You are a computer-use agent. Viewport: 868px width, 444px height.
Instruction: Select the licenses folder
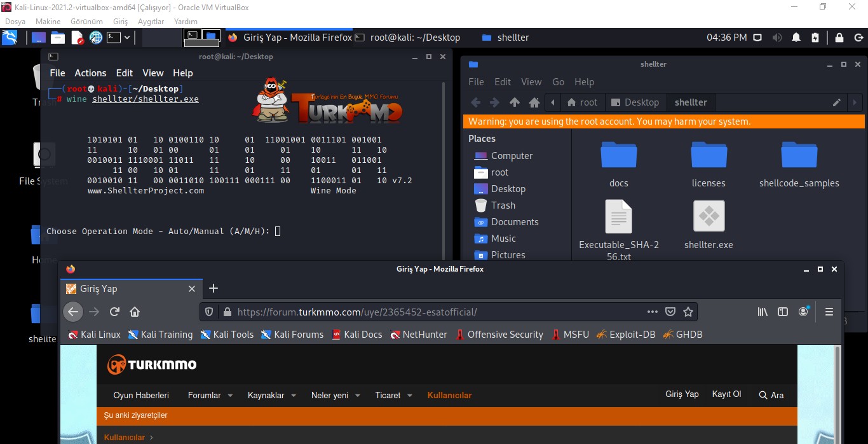(709, 165)
